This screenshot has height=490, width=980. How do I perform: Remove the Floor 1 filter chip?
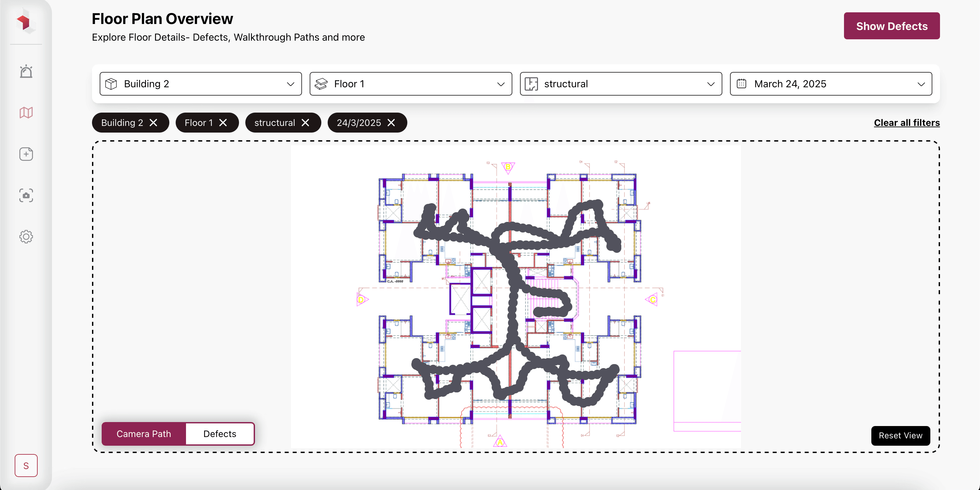click(223, 123)
